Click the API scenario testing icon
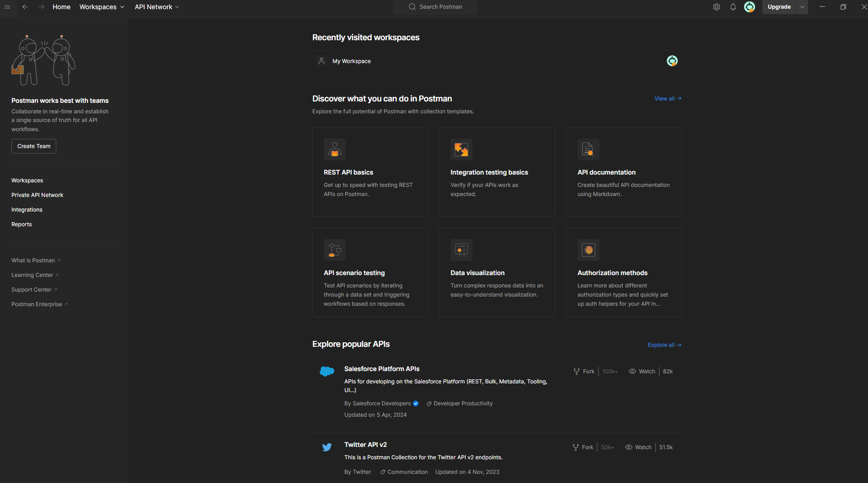Screen dimensions: 868x483 click(x=335, y=250)
